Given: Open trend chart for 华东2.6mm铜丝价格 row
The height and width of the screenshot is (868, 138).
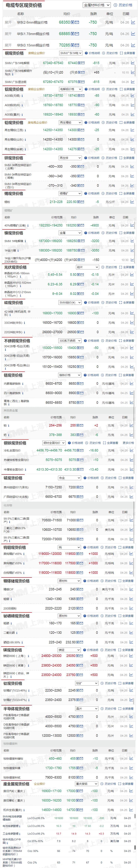Looking at the screenshot, I should point(133,22).
